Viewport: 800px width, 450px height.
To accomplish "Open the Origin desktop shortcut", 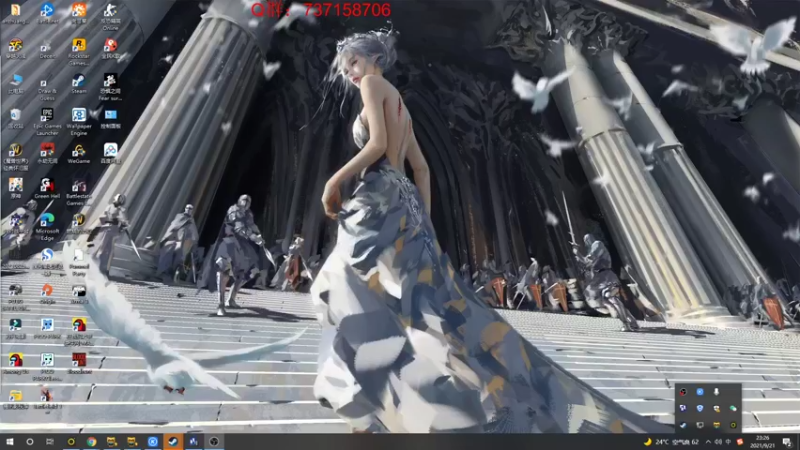I will (47, 294).
